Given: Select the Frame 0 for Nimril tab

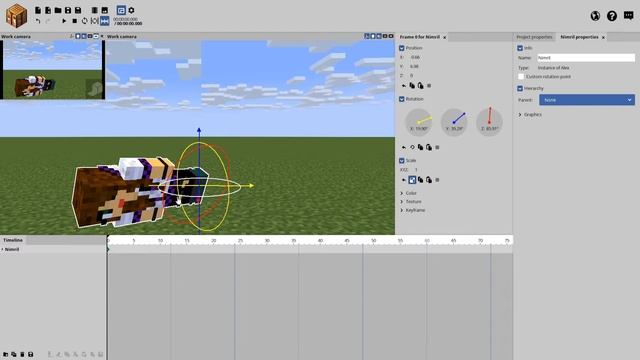Looking at the screenshot, I should pos(420,37).
